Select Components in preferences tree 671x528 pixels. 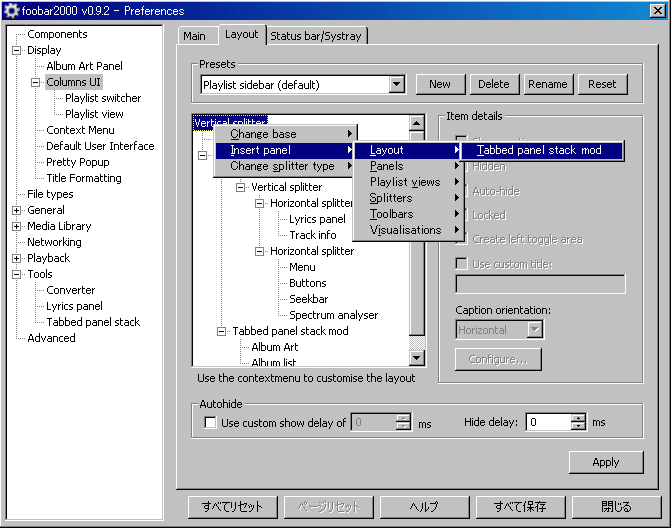pyautogui.click(x=57, y=34)
